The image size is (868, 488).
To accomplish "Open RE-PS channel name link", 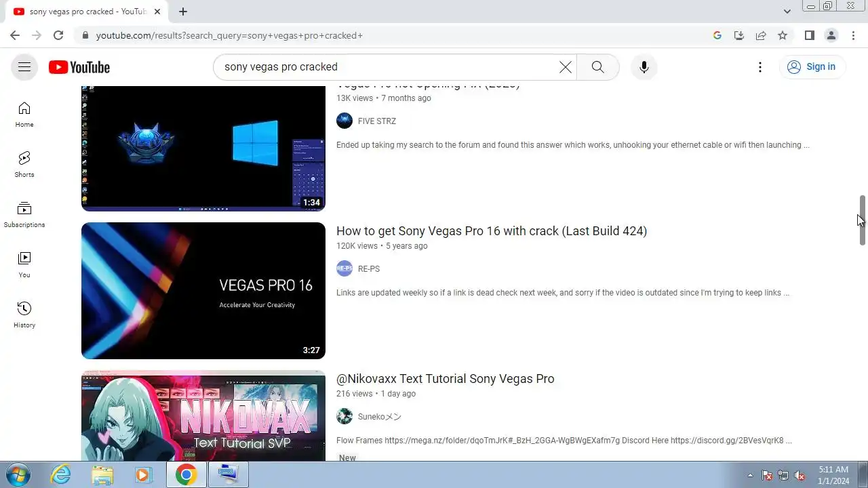I will coord(369,269).
